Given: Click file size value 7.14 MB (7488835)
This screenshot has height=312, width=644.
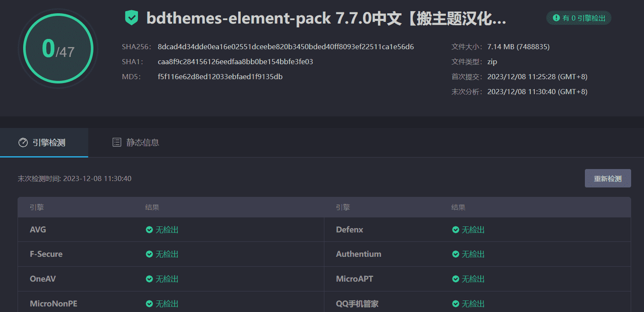Looking at the screenshot, I should pyautogui.click(x=518, y=47).
